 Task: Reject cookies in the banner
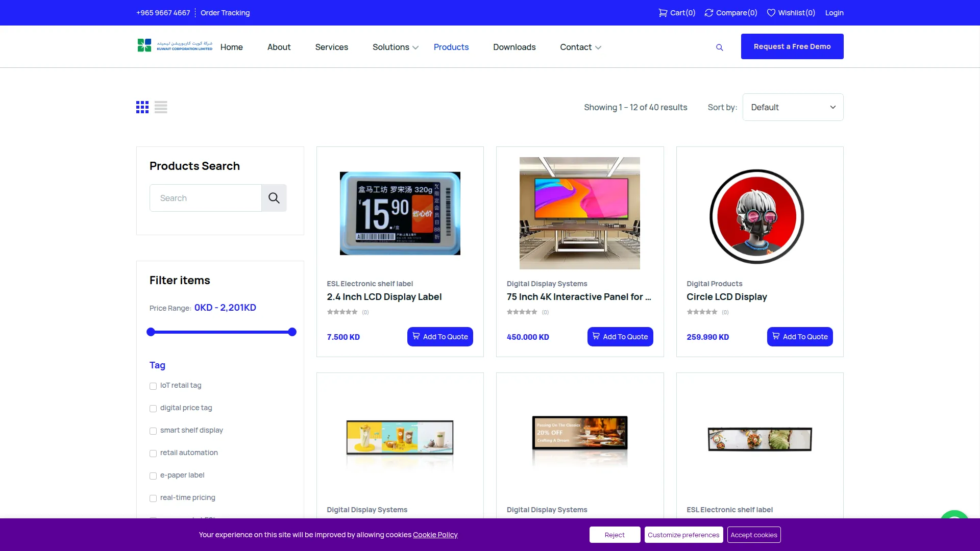615,535
